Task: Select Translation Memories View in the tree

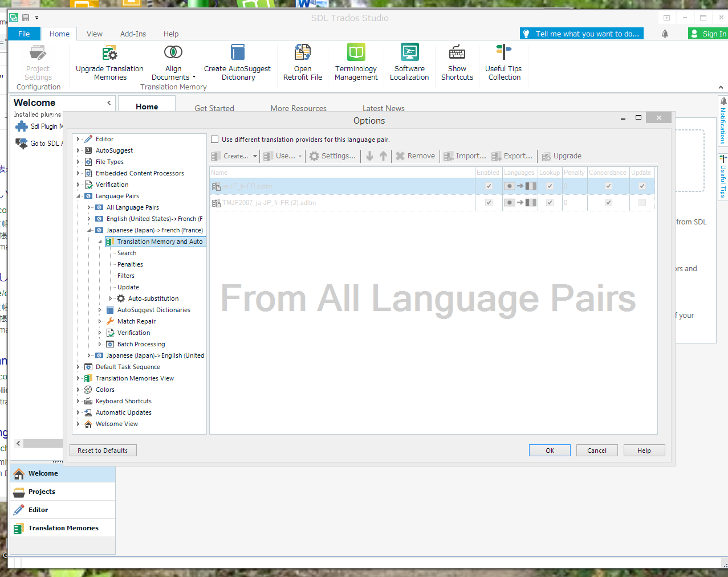Action: pyautogui.click(x=135, y=378)
